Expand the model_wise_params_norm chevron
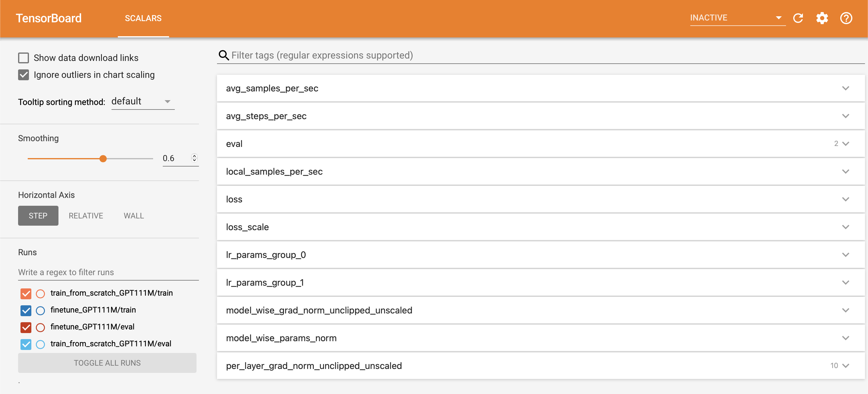 846,338
